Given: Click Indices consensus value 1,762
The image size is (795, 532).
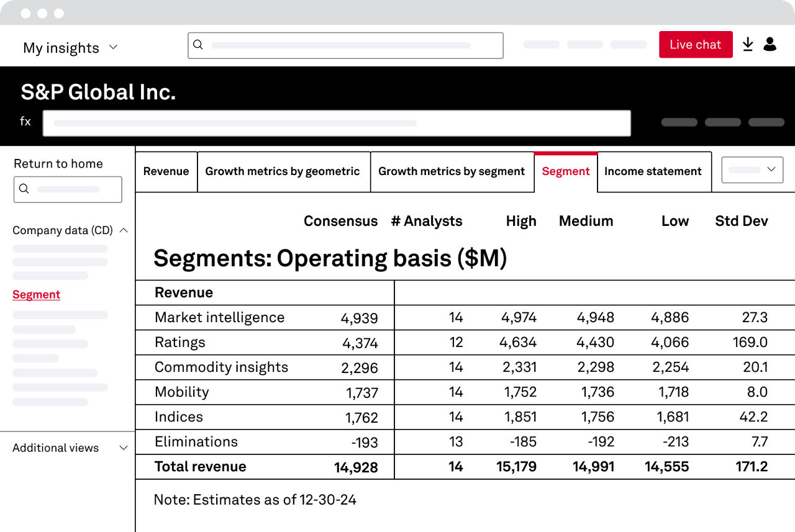Looking at the screenshot, I should (x=361, y=418).
